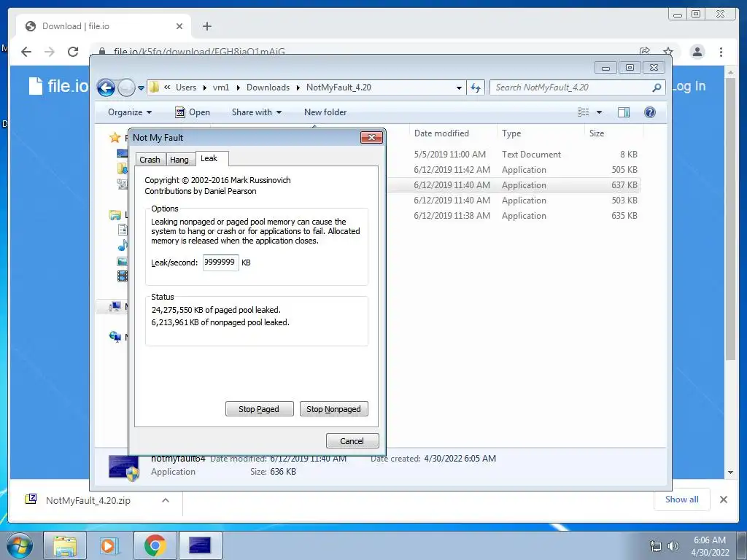Click the NotMyFault_4.20 breadcrumb segment
The height and width of the screenshot is (560, 747).
(x=338, y=87)
